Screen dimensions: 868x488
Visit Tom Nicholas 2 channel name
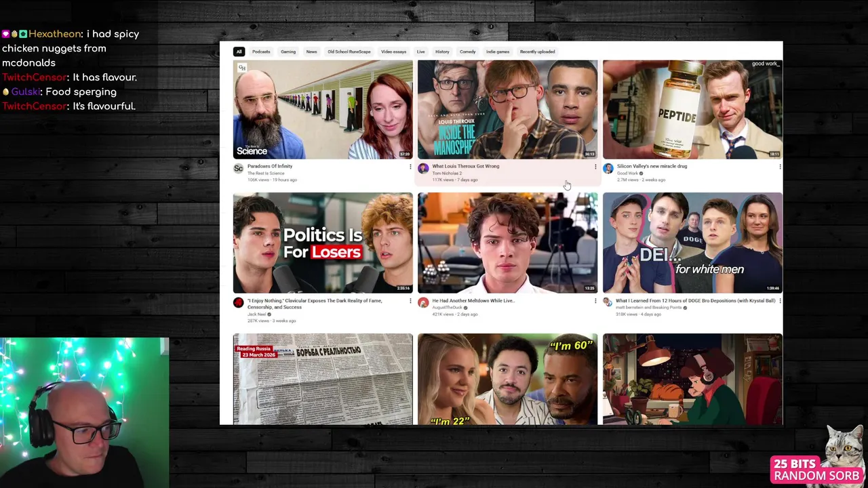click(x=447, y=173)
